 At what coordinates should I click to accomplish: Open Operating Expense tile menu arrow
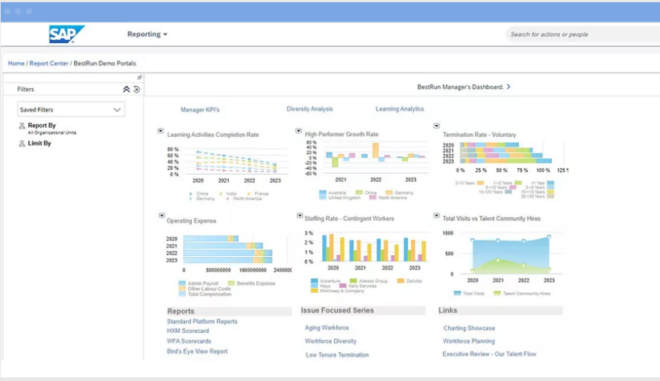(x=162, y=216)
